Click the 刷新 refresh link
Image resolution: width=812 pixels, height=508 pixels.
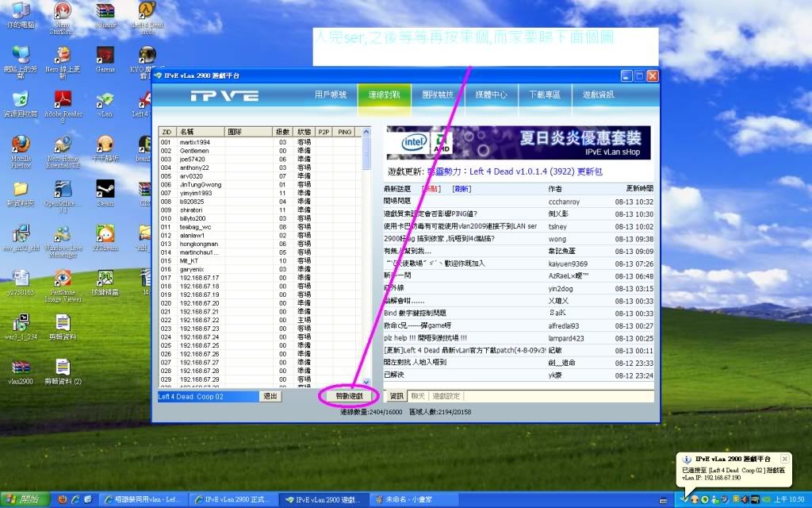462,189
